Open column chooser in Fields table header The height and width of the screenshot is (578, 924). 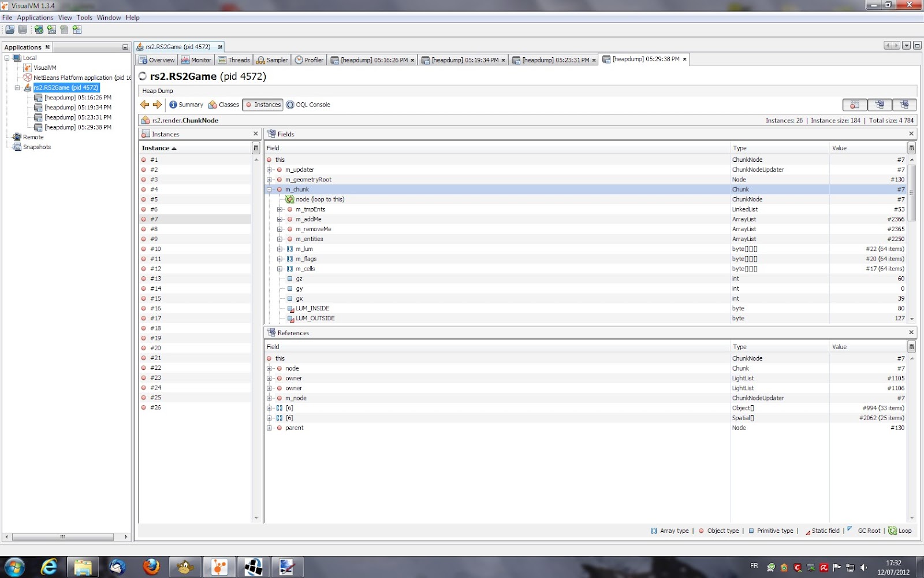tap(912, 148)
